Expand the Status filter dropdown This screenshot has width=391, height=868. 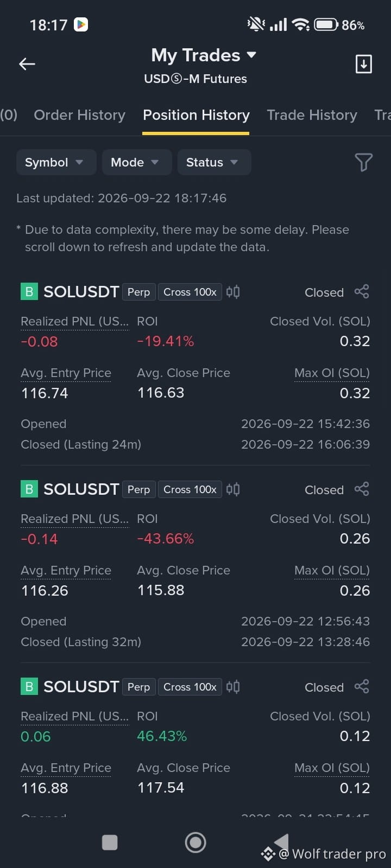(214, 162)
